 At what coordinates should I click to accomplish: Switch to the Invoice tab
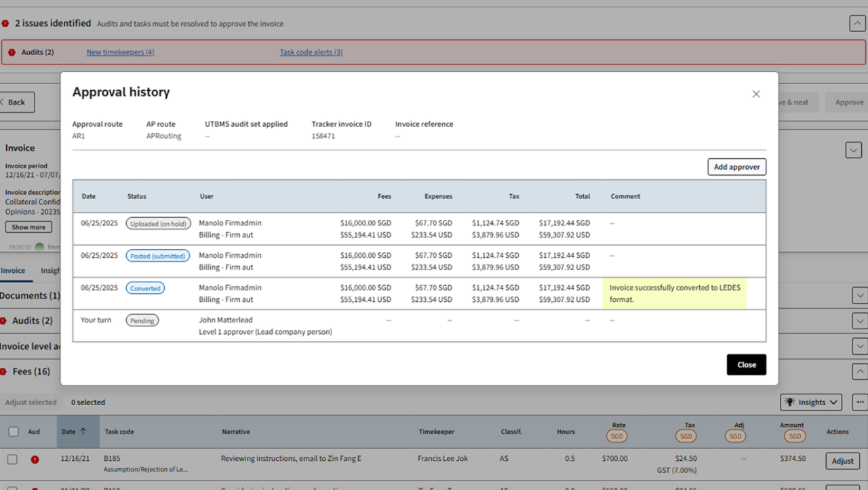pyautogui.click(x=14, y=270)
